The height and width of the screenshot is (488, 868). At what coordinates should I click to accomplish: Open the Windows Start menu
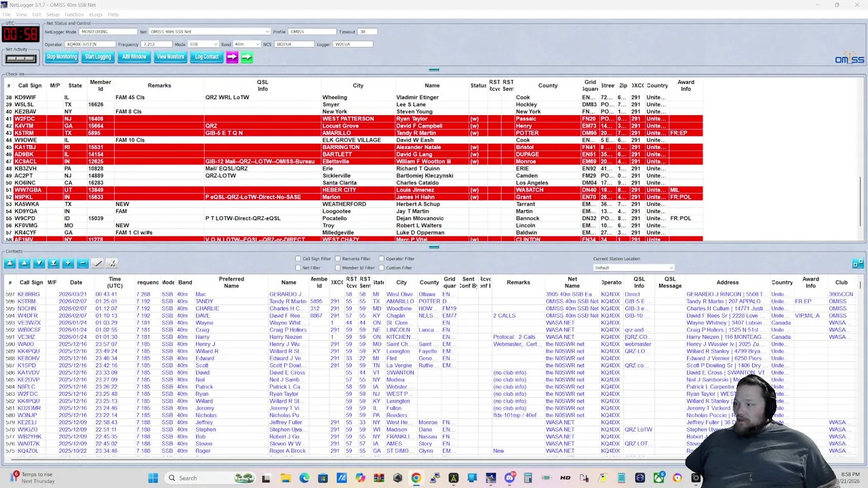[x=153, y=478]
